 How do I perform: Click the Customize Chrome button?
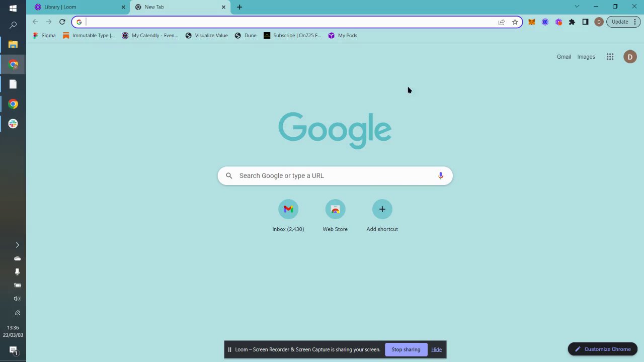603,349
